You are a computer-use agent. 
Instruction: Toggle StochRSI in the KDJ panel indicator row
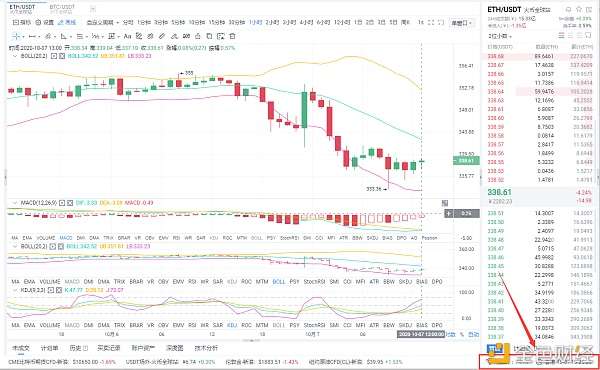point(314,325)
